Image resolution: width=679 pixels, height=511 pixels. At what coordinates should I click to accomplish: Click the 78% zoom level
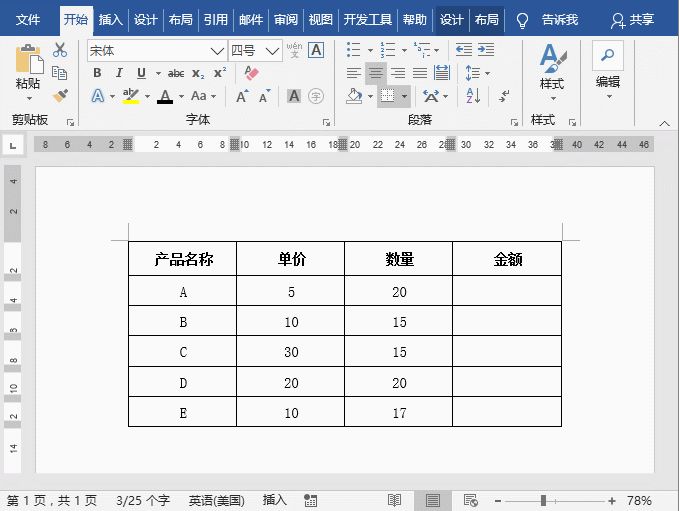coord(639,501)
